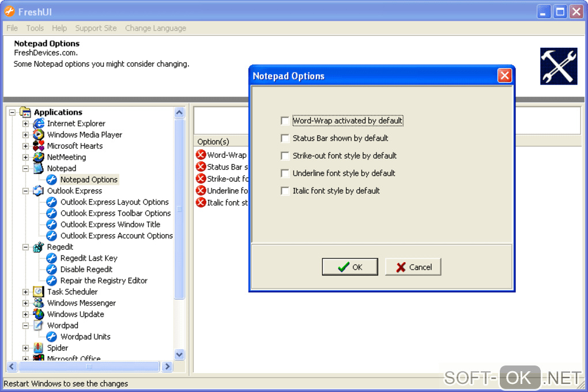Maximize the FreshUI window

pos(560,12)
